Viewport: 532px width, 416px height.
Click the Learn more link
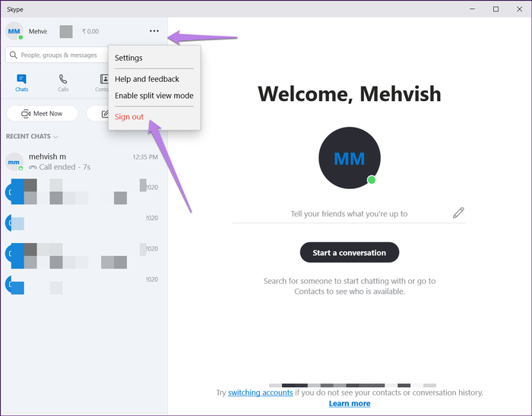pos(350,403)
